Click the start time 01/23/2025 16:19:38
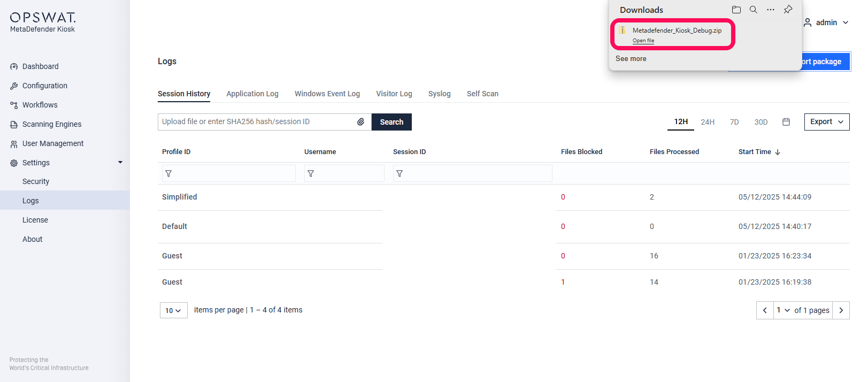The height and width of the screenshot is (382, 868). pos(775,282)
